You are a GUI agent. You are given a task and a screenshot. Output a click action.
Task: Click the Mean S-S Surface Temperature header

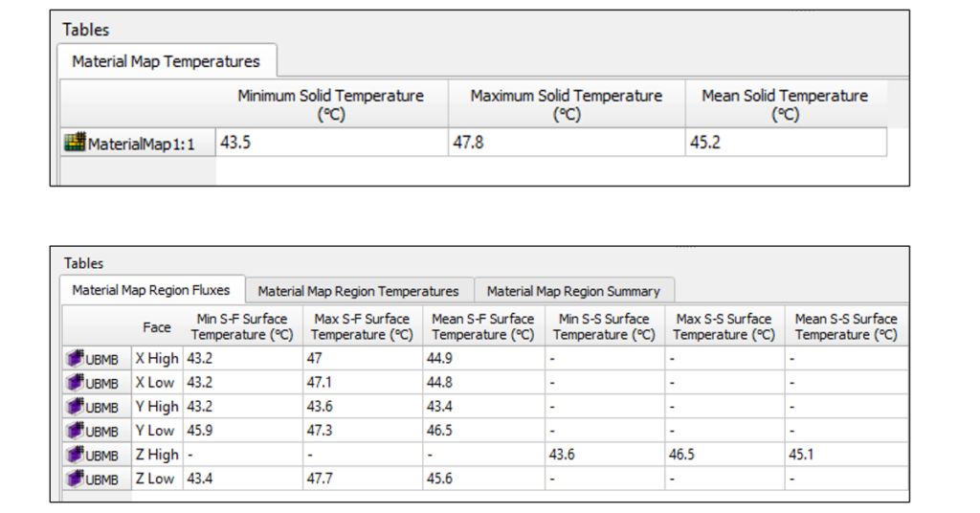click(x=846, y=326)
